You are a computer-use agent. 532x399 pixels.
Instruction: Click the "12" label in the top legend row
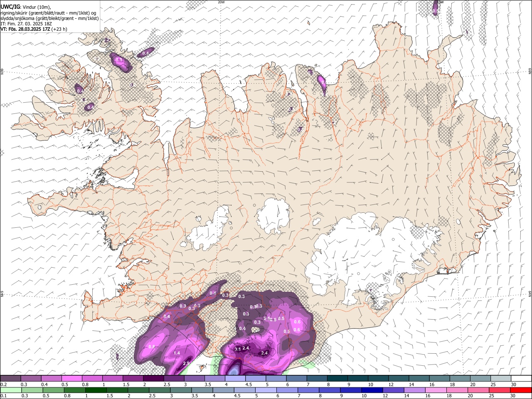pyautogui.click(x=391, y=384)
